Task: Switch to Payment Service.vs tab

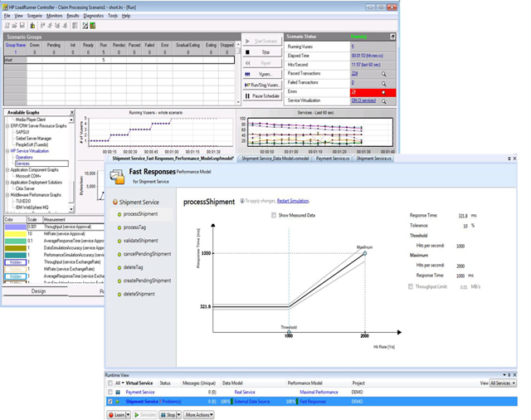Action: click(333, 159)
